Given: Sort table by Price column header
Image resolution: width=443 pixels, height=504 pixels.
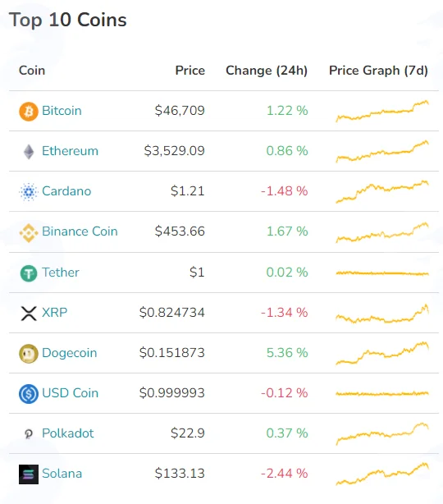Looking at the screenshot, I should click(x=190, y=71).
